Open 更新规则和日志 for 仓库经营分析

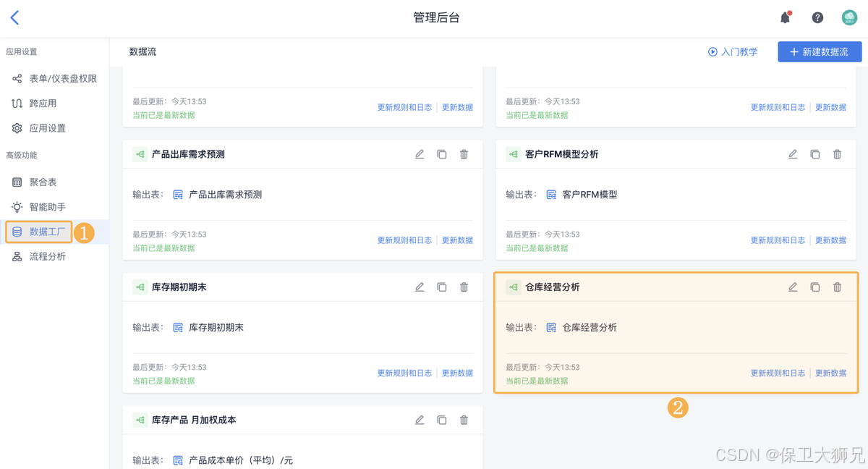point(778,373)
